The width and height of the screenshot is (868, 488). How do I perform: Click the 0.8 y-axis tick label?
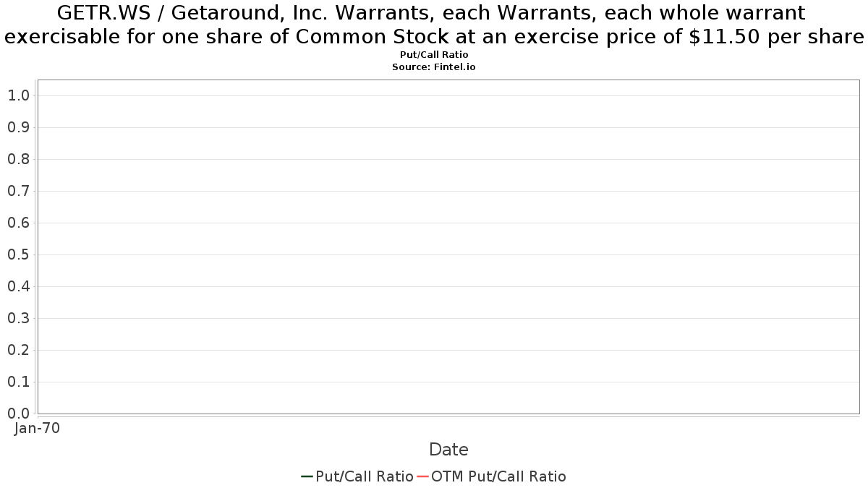tap(18, 159)
